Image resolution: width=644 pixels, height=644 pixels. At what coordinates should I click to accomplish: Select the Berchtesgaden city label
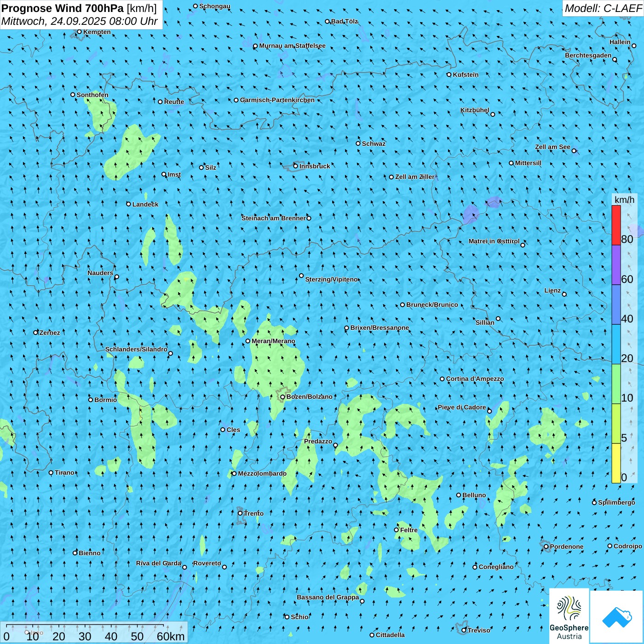tap(588, 55)
